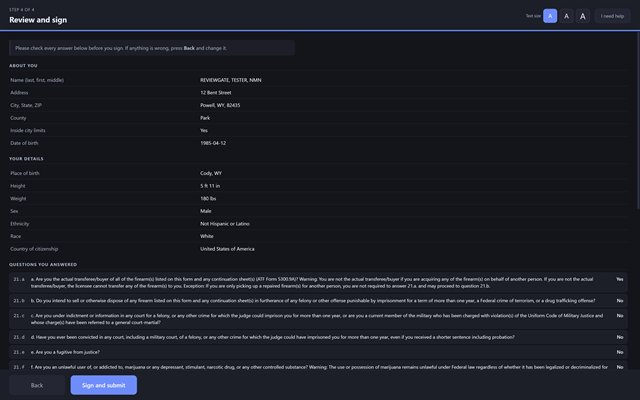Image resolution: width=640 pixels, height=400 pixels.
Task: Click the No answer for question 21.e
Action: [x=620, y=352]
